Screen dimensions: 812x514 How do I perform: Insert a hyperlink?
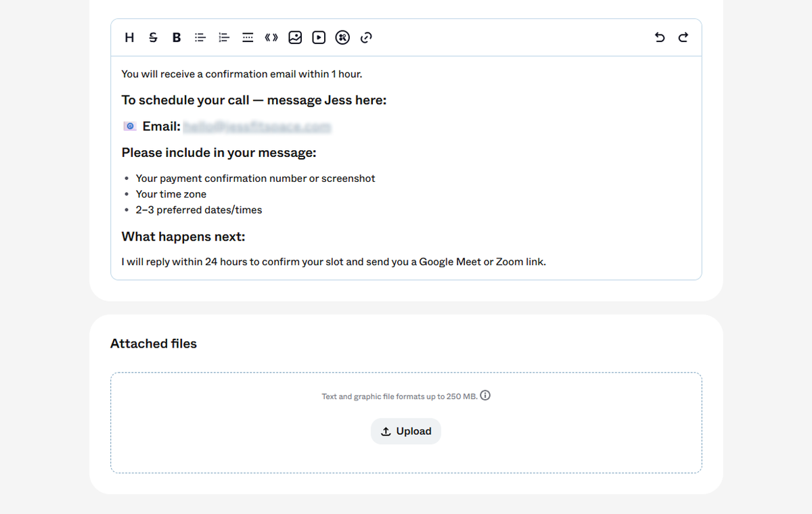tap(366, 38)
